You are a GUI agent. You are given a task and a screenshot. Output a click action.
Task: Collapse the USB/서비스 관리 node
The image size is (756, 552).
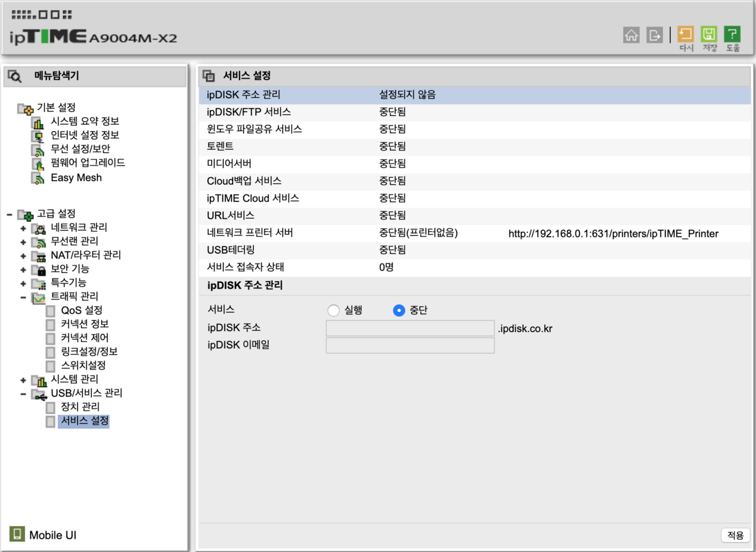tap(23, 394)
